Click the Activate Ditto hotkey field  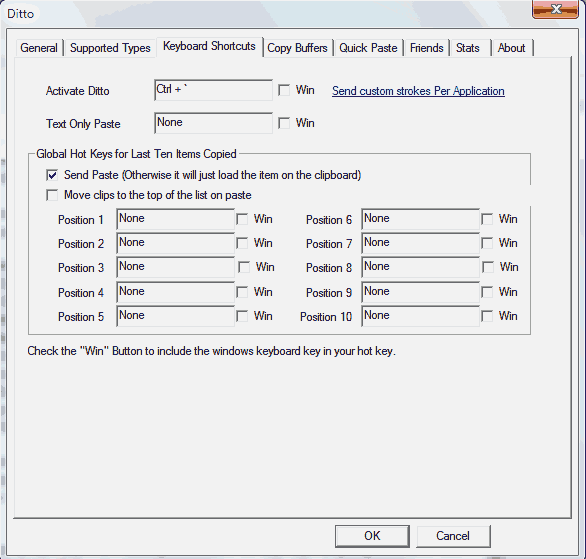tap(213, 90)
